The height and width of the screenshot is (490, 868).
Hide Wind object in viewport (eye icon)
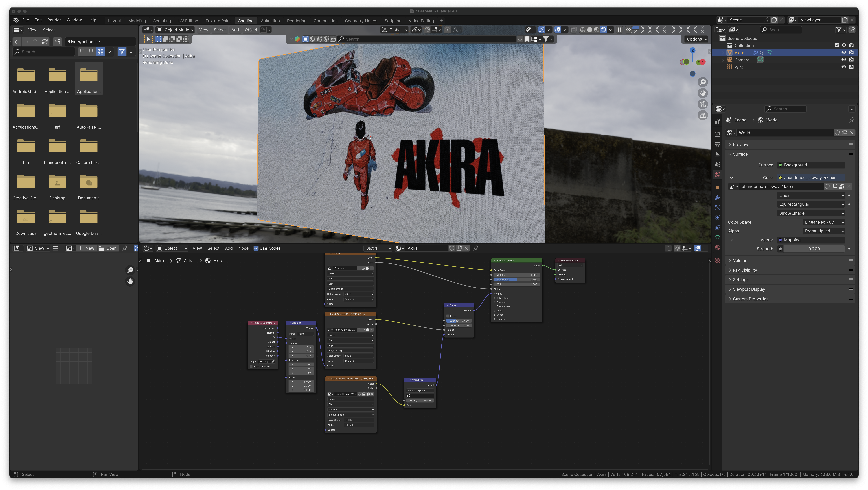(x=844, y=67)
